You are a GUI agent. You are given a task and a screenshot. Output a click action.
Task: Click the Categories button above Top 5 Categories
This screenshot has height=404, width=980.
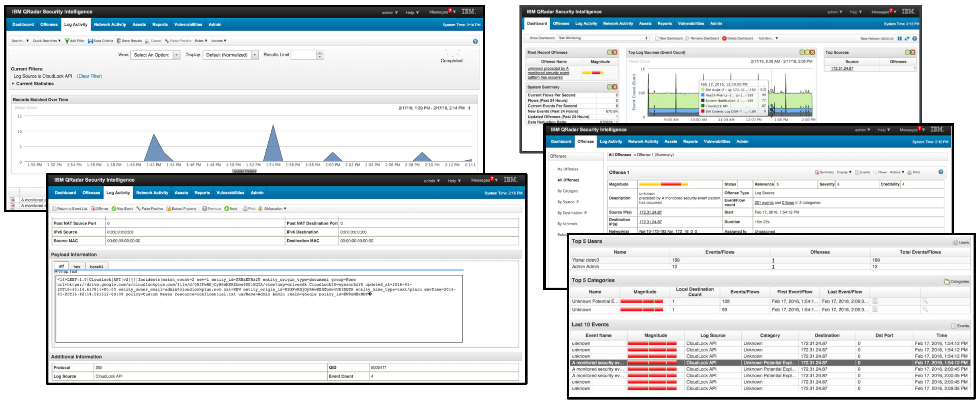point(956,282)
